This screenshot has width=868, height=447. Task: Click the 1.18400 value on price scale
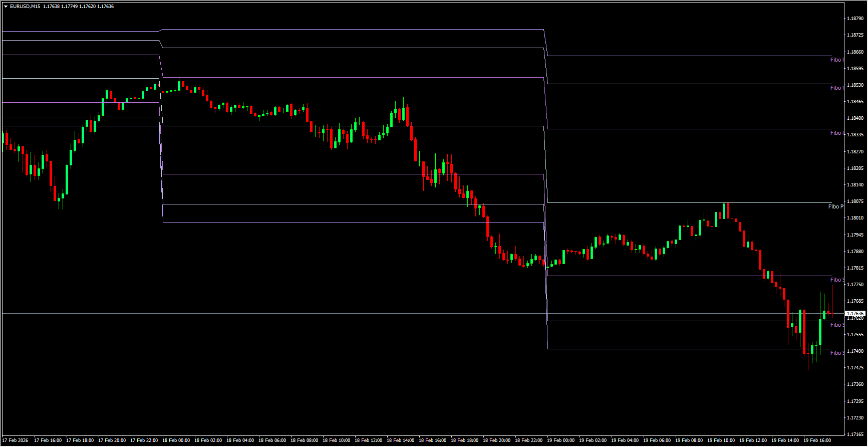(855, 118)
